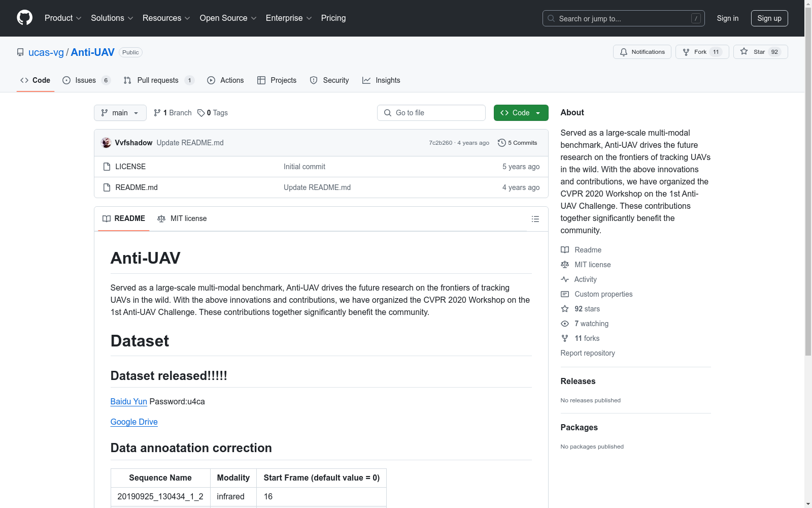Open the LICENSE file
Image resolution: width=812 pixels, height=508 pixels.
[130, 167]
